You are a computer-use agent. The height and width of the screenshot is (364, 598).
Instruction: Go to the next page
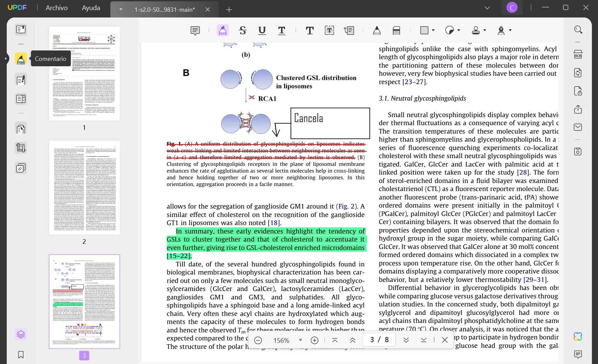click(x=406, y=340)
